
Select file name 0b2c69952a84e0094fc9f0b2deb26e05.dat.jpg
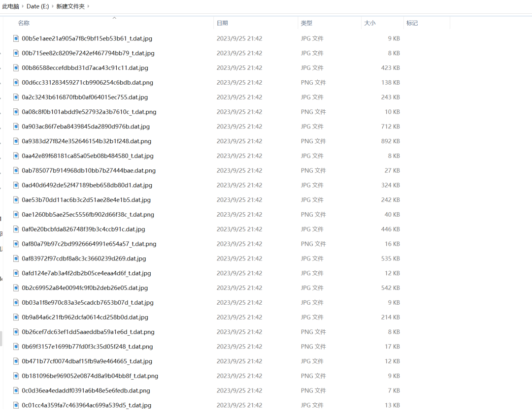[x=85, y=288]
